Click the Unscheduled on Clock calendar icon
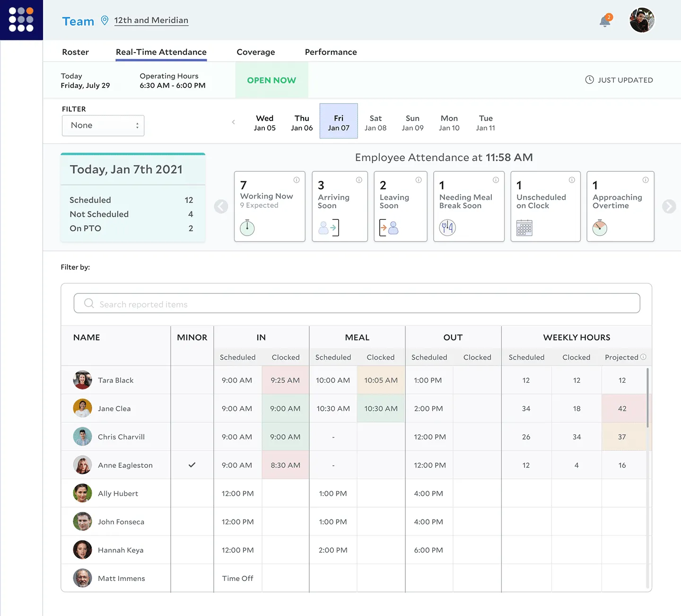Image resolution: width=681 pixels, height=616 pixels. pos(524,228)
